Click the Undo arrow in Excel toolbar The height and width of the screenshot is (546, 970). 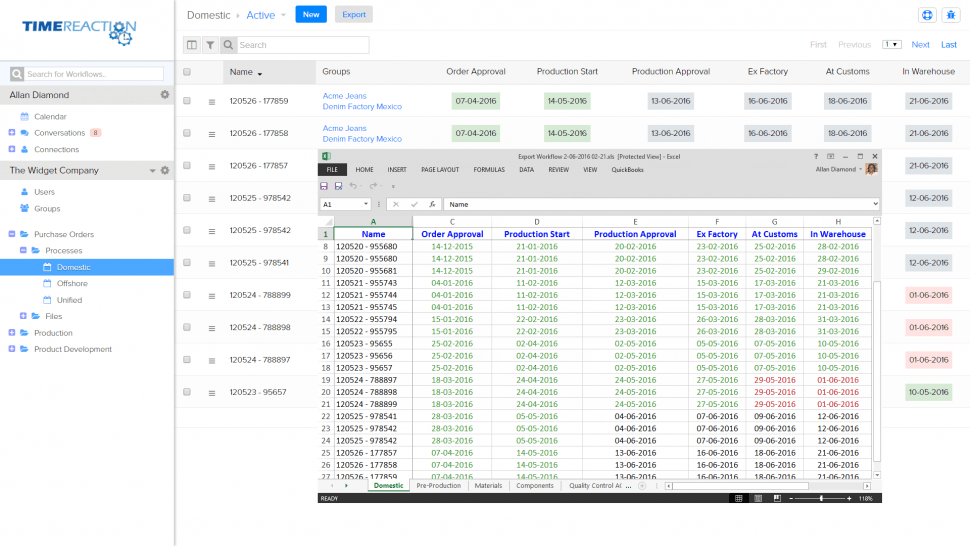pyautogui.click(x=353, y=186)
